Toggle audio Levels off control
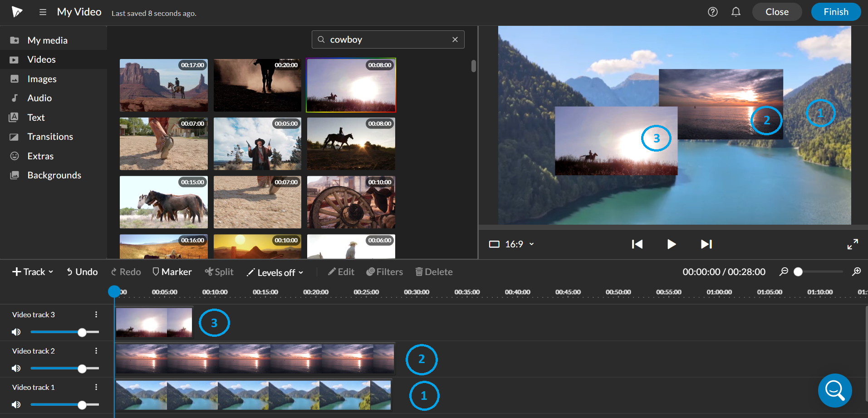Viewport: 868px width, 418px height. [x=275, y=272]
